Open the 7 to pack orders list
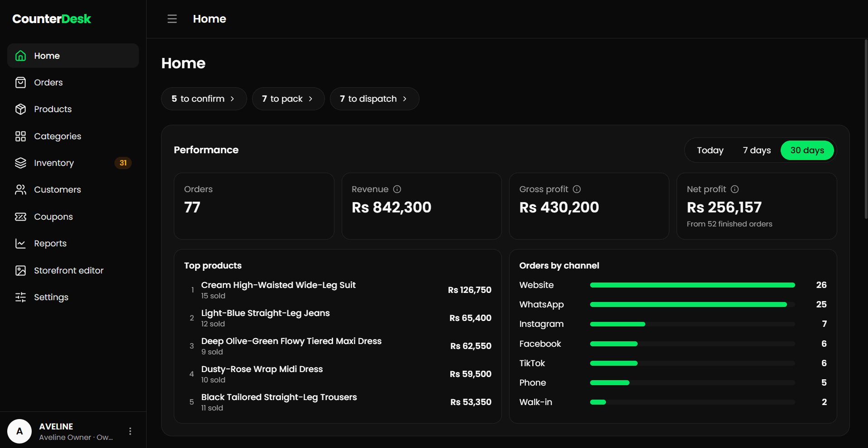The width and height of the screenshot is (868, 448). tap(288, 99)
